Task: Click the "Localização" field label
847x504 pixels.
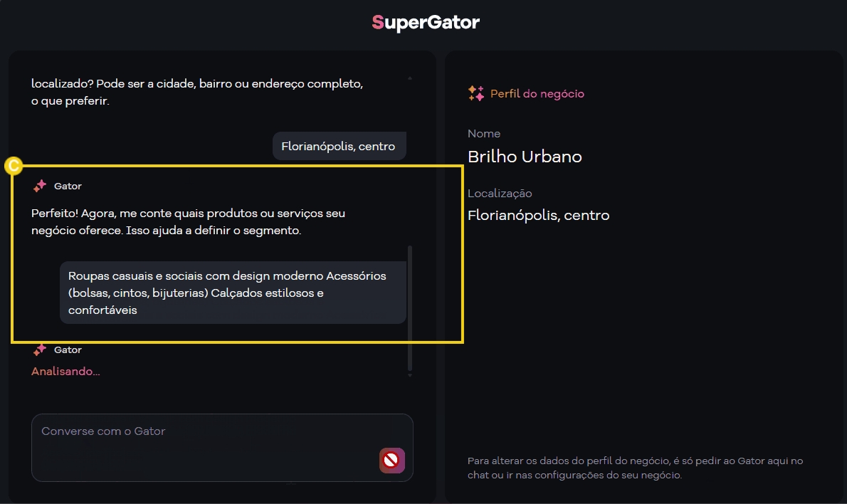Action: tap(500, 194)
